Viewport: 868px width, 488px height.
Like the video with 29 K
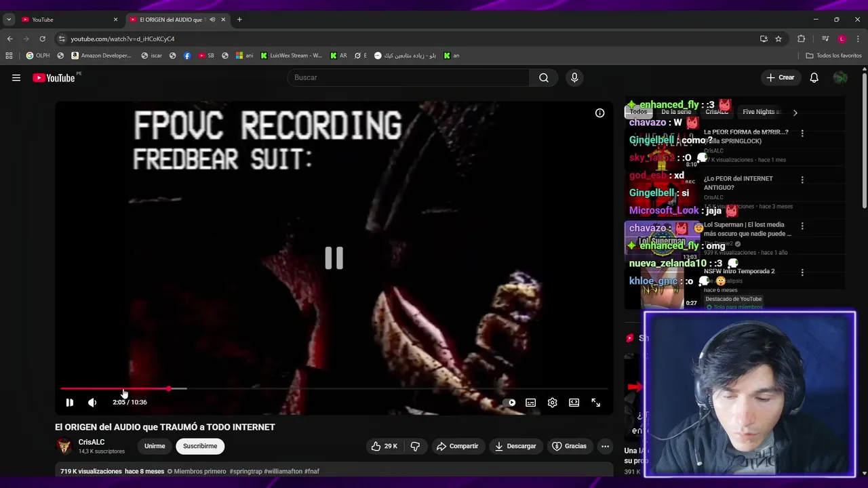384,446
